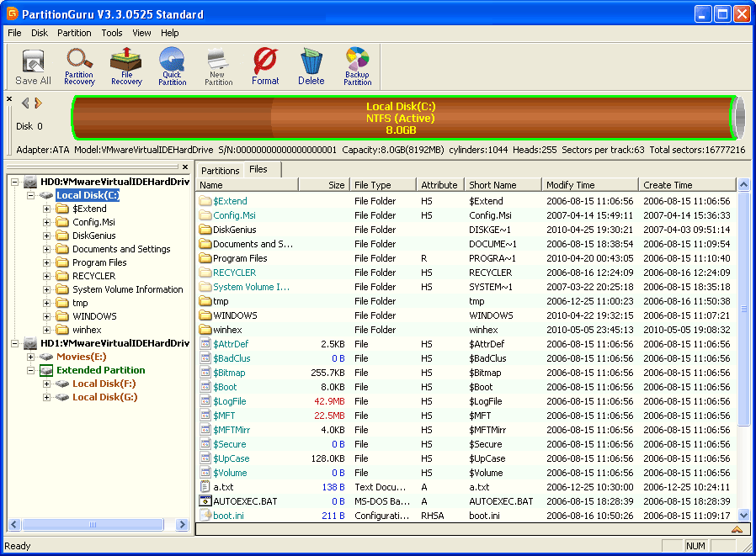Launch the Partition Recovery tool
The height and width of the screenshot is (556, 756).
79,67
